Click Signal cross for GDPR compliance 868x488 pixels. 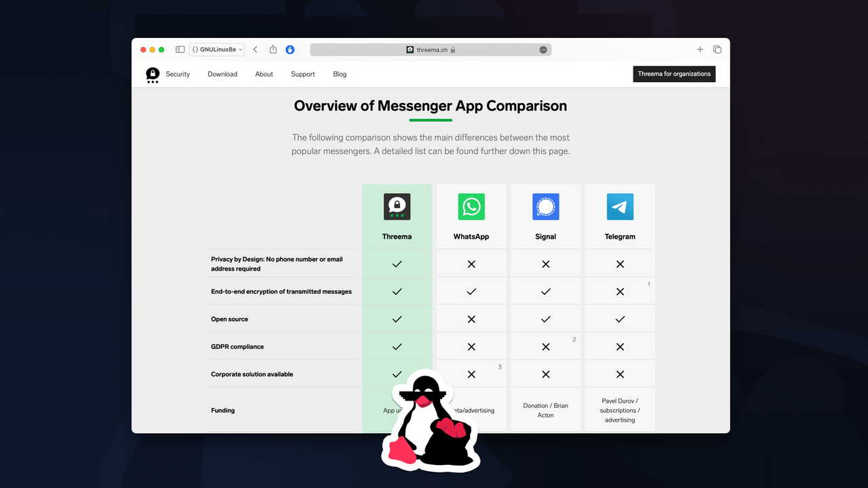546,347
